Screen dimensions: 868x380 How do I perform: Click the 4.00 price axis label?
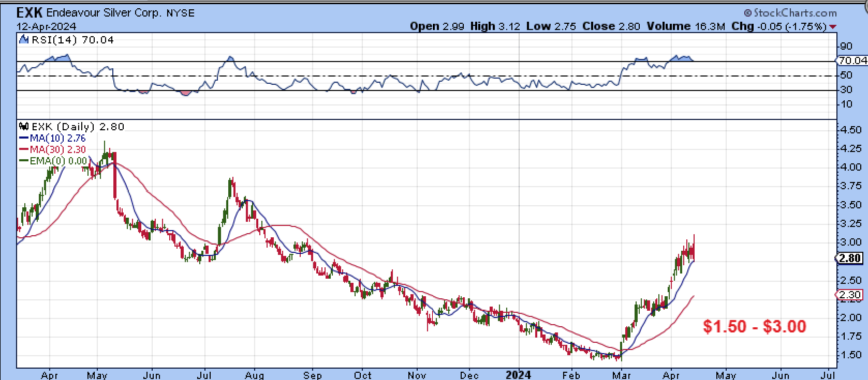(850, 167)
